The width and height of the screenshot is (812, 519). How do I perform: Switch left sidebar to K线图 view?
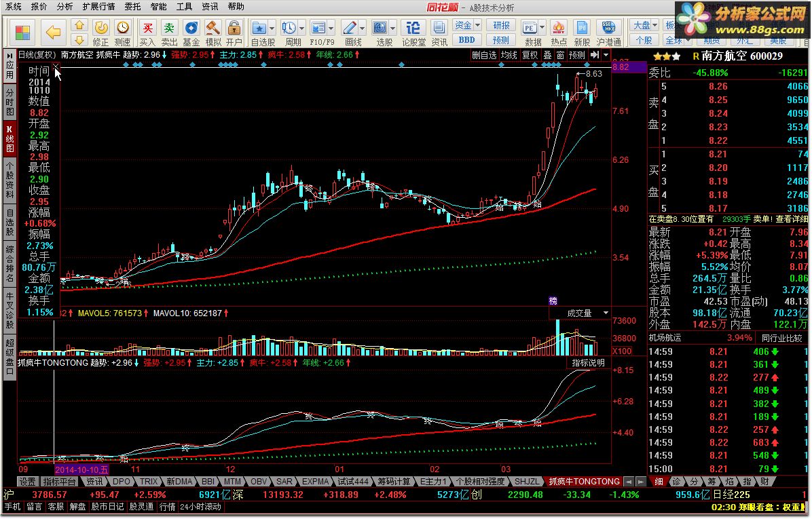(10, 138)
